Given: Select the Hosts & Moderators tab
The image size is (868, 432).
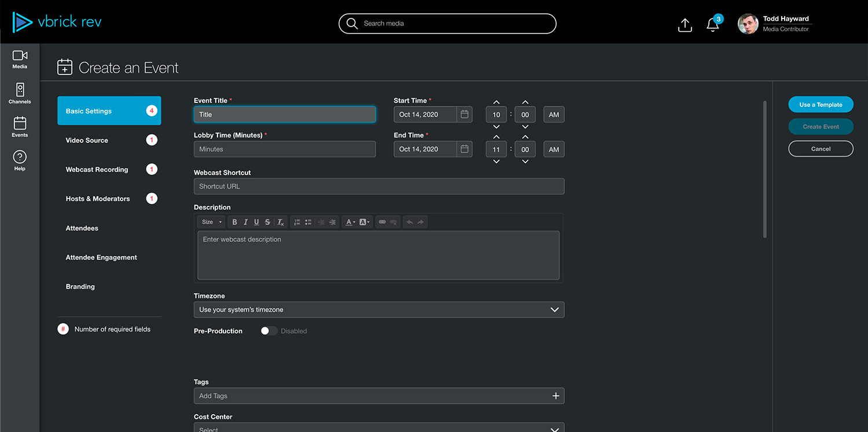Looking at the screenshot, I should [x=109, y=198].
